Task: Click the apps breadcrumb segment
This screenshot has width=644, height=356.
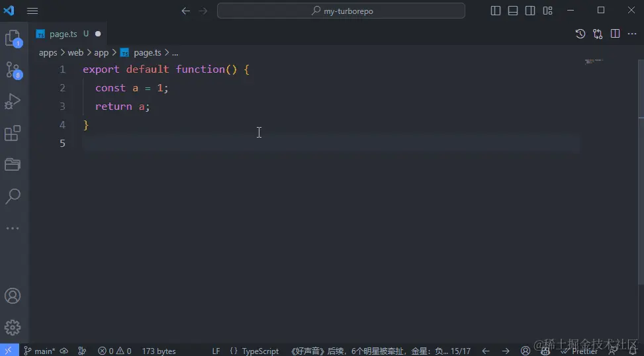Action: point(48,53)
